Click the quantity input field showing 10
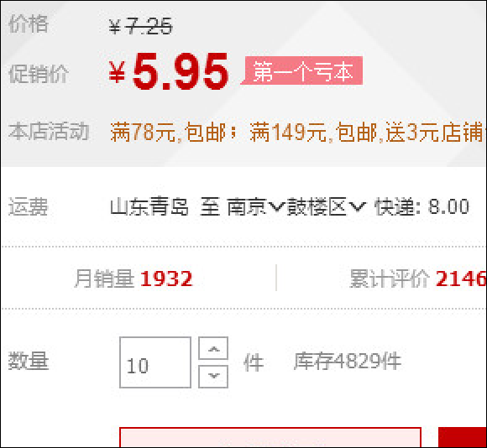487x448 pixels. pos(155,362)
